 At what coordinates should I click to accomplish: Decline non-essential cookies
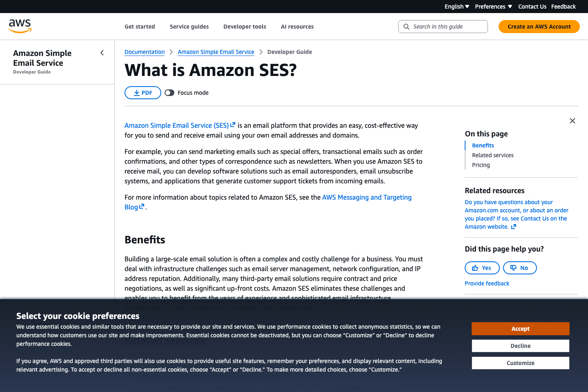click(x=520, y=345)
